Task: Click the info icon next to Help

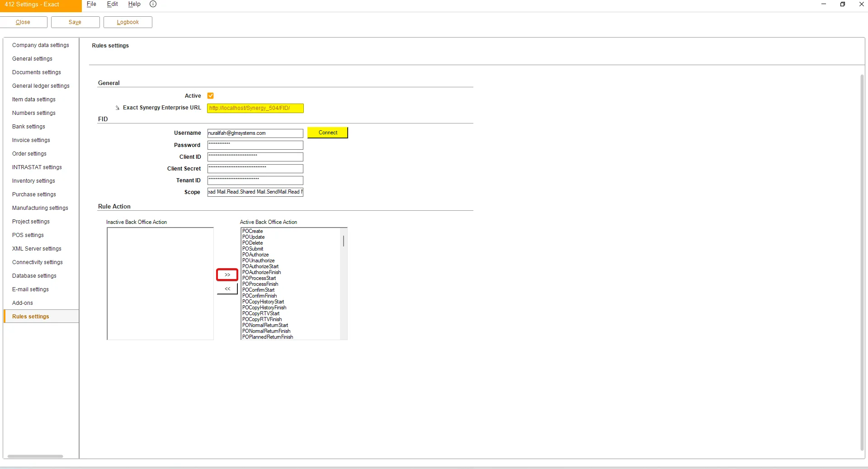Action: tap(153, 4)
